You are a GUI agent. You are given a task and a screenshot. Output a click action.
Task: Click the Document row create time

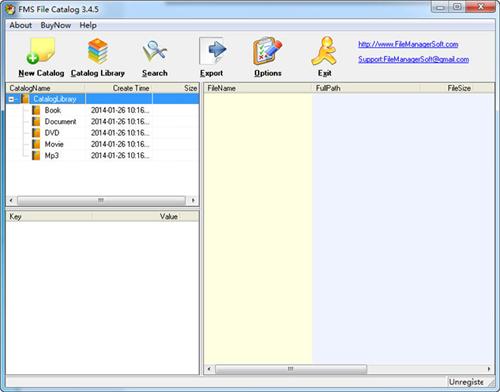click(120, 122)
